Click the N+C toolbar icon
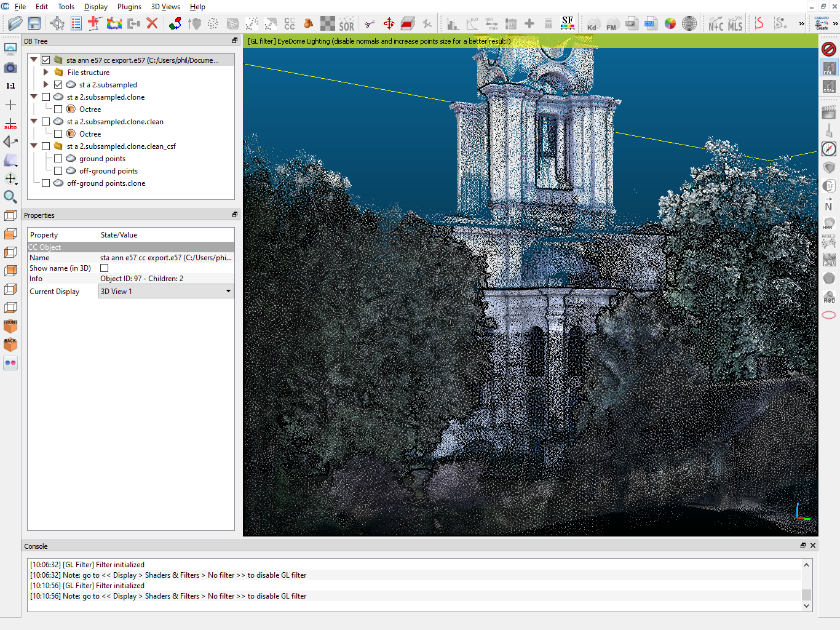840x630 pixels. [x=716, y=24]
